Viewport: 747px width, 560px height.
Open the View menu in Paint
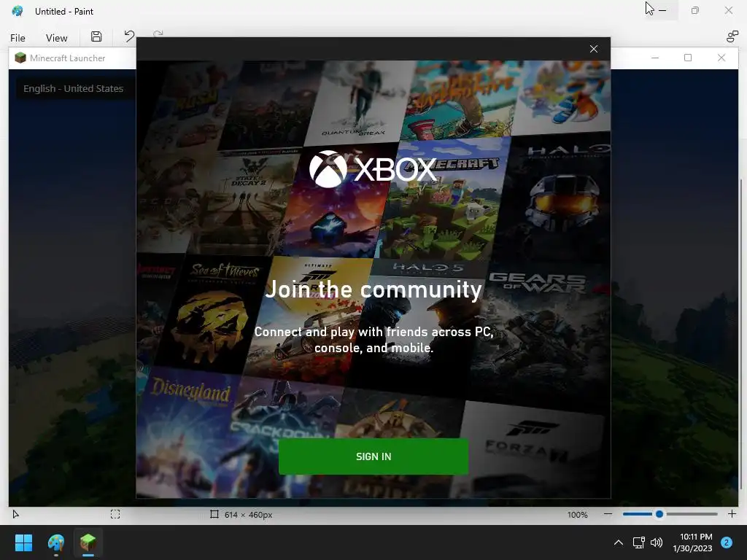tap(56, 38)
